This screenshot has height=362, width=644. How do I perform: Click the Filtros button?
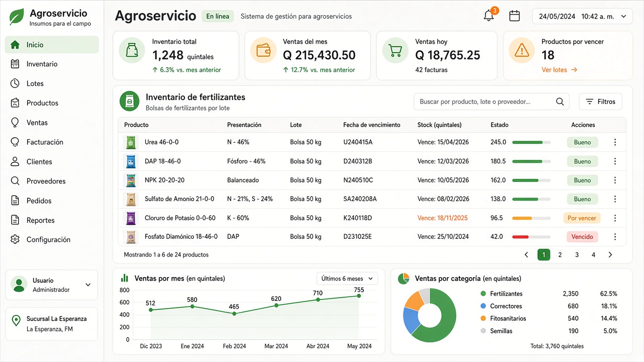coord(601,102)
